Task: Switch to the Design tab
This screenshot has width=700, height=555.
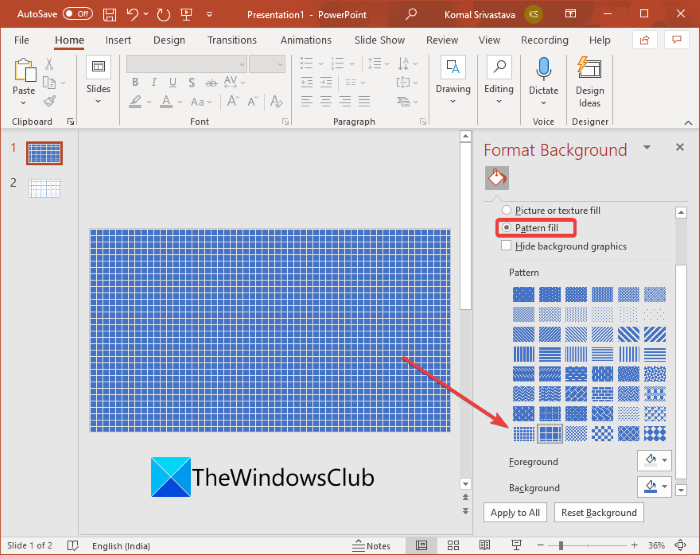Action: (x=169, y=40)
